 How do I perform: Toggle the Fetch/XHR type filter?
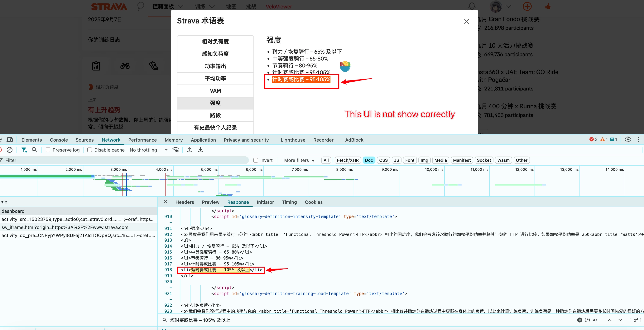(x=348, y=160)
